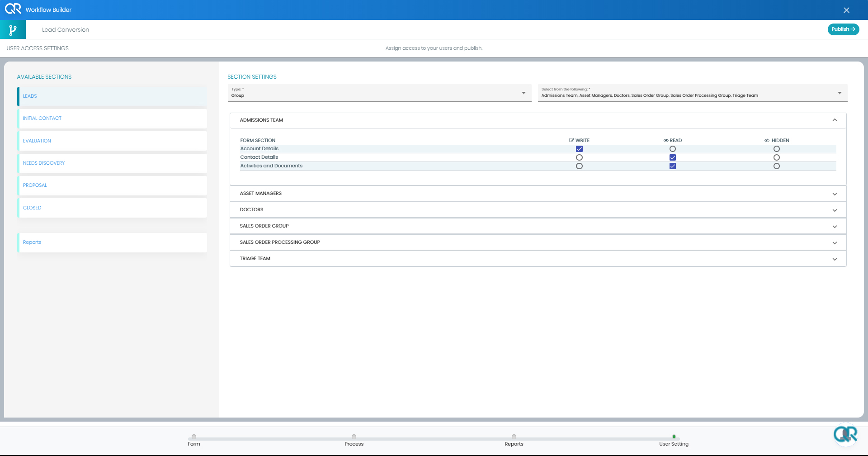Close the Workflow Builder with the X icon
Image resolution: width=868 pixels, height=456 pixels.
click(x=846, y=10)
